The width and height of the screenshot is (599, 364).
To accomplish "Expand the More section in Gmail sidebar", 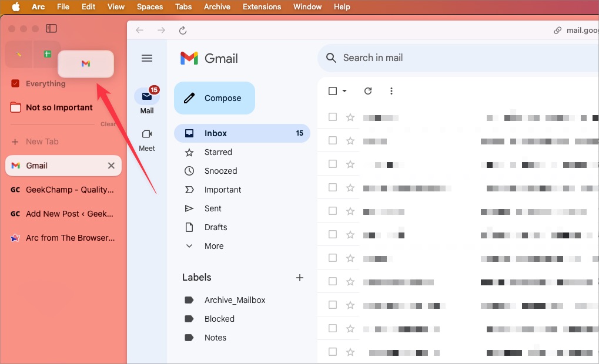I will pyautogui.click(x=213, y=246).
